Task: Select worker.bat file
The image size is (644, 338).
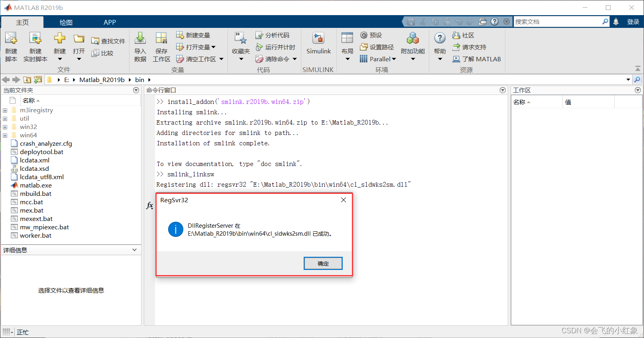Action: (x=36, y=235)
